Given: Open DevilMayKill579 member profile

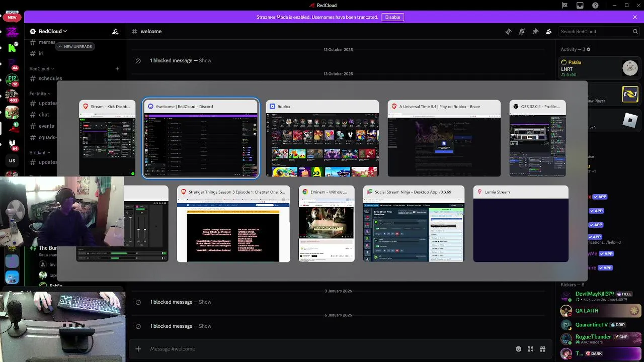Looking at the screenshot, I should pyautogui.click(x=600, y=296).
